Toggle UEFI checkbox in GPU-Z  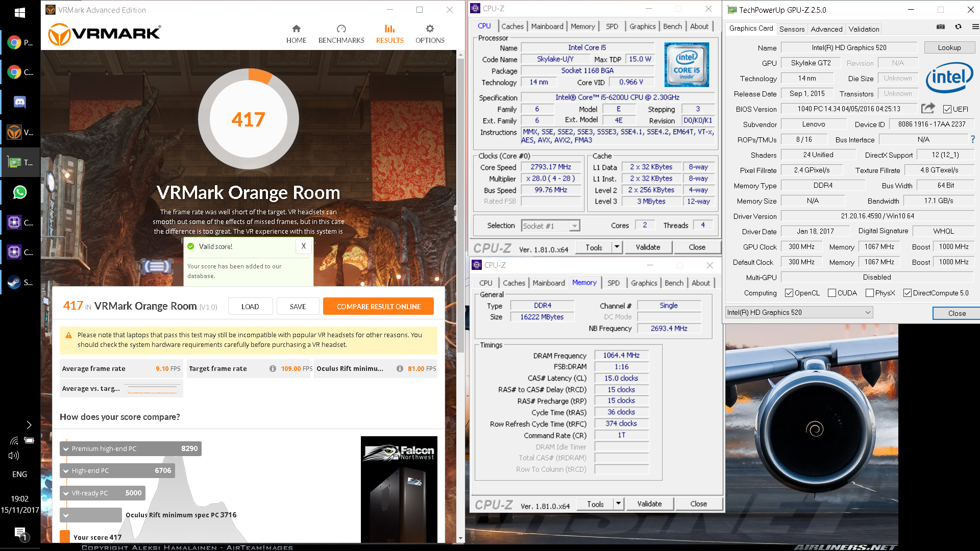tap(947, 109)
